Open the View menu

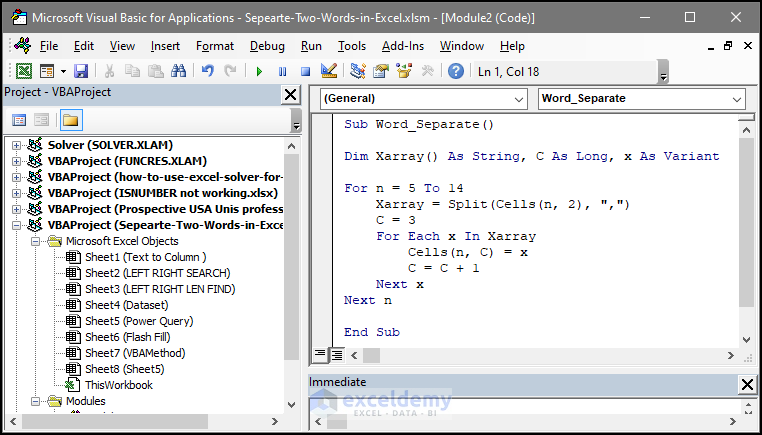tap(122, 46)
